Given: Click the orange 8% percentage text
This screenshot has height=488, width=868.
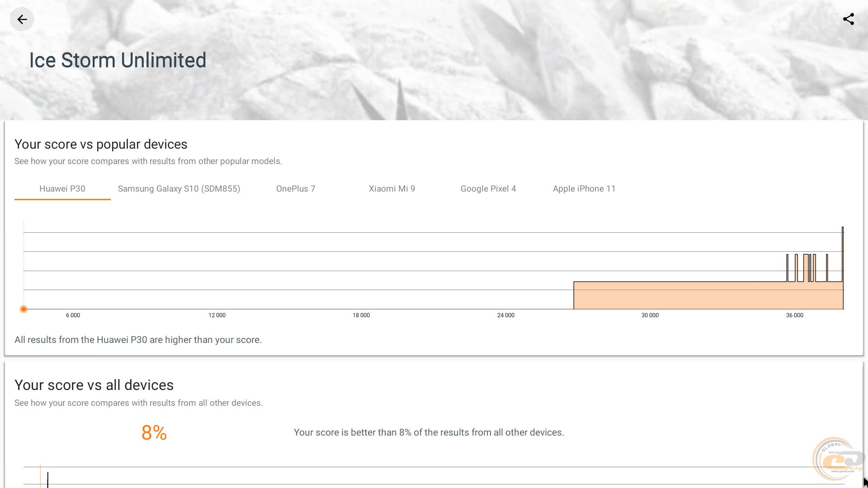Looking at the screenshot, I should pyautogui.click(x=154, y=433).
